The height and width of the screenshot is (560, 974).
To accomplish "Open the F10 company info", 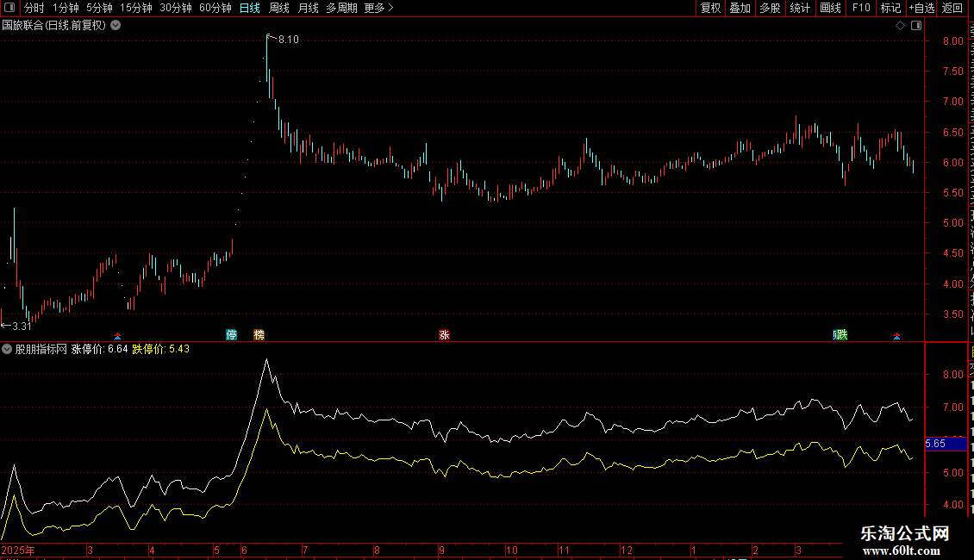I will tap(861, 8).
